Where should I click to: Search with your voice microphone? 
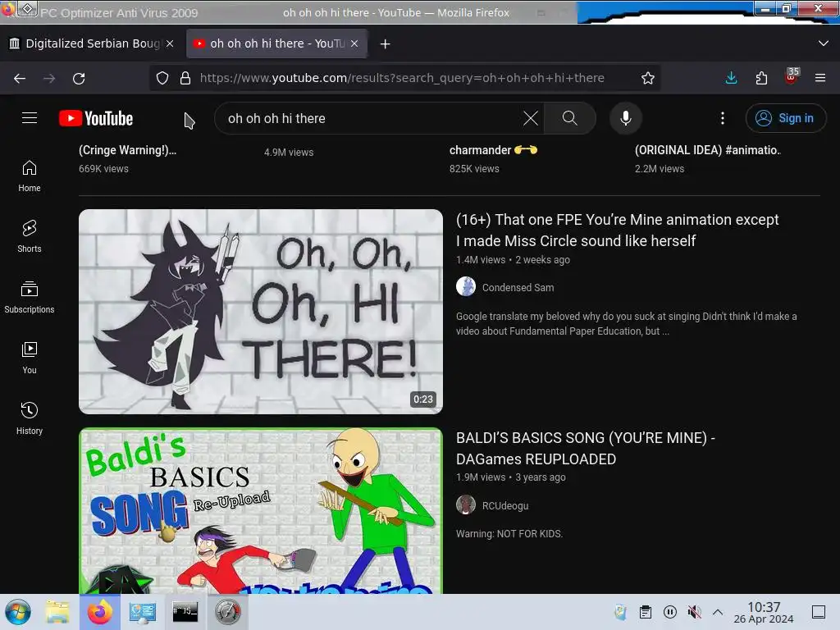626,118
